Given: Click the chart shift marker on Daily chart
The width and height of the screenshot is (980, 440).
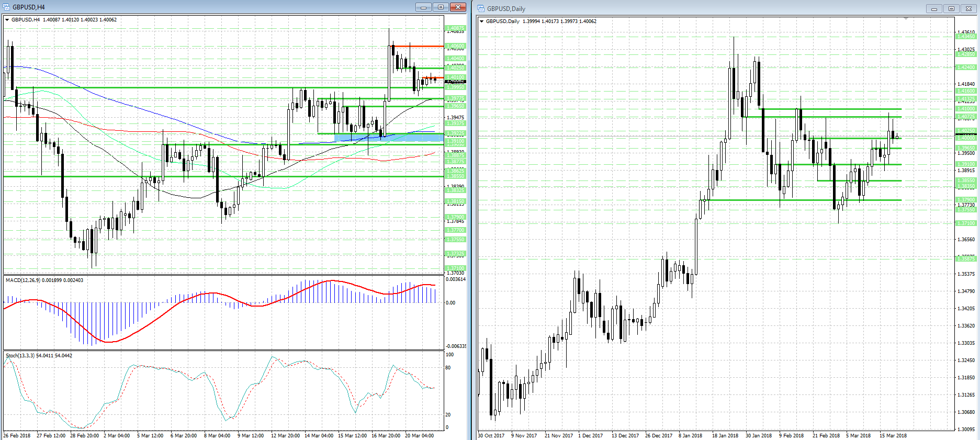Looking at the screenshot, I should (906, 18).
